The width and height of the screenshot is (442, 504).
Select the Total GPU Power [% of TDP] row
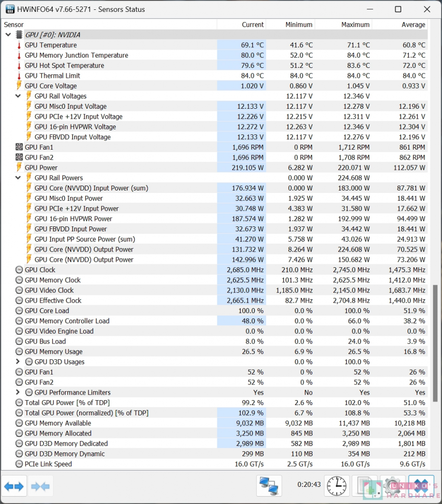(x=215, y=403)
